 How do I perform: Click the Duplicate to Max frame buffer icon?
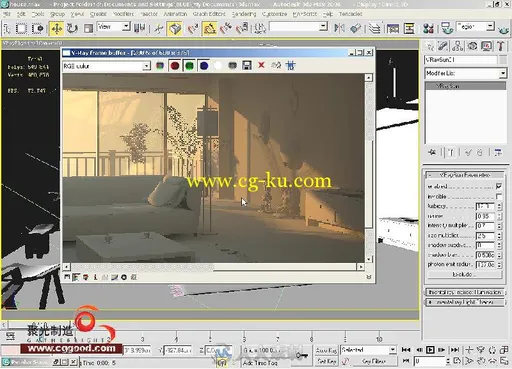[276, 65]
